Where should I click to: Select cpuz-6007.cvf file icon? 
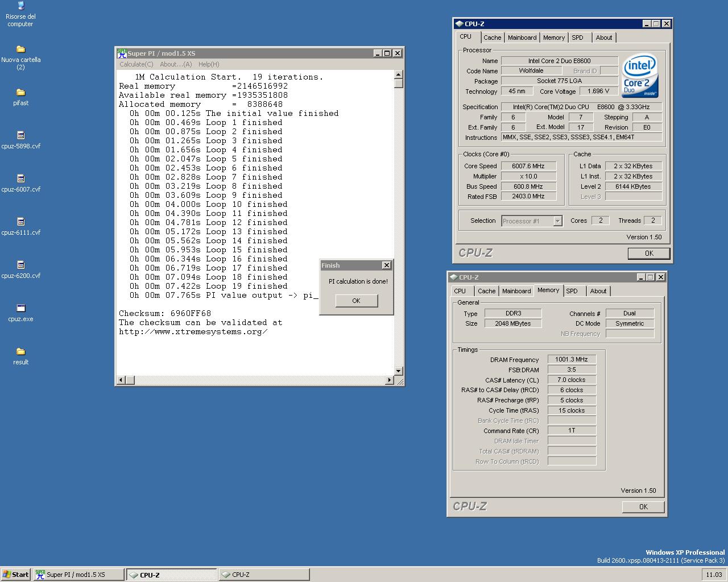(20, 179)
